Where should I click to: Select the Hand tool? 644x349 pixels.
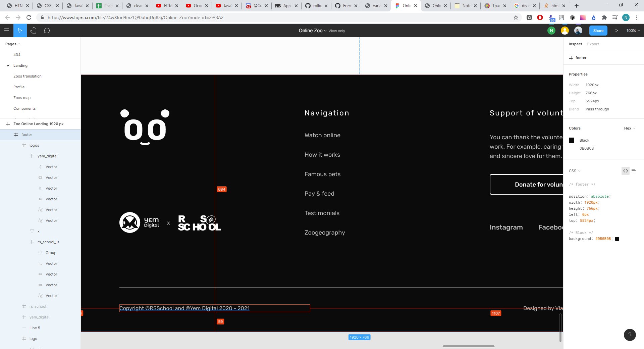(x=34, y=31)
